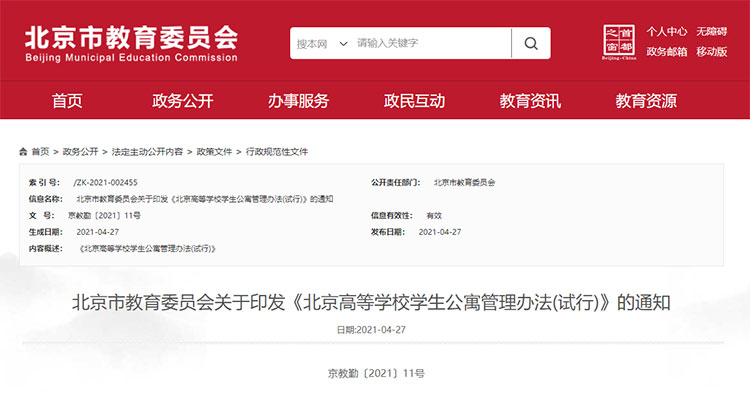Click the 内容概述 field label
Image resolution: width=750 pixels, height=394 pixels.
(46, 249)
